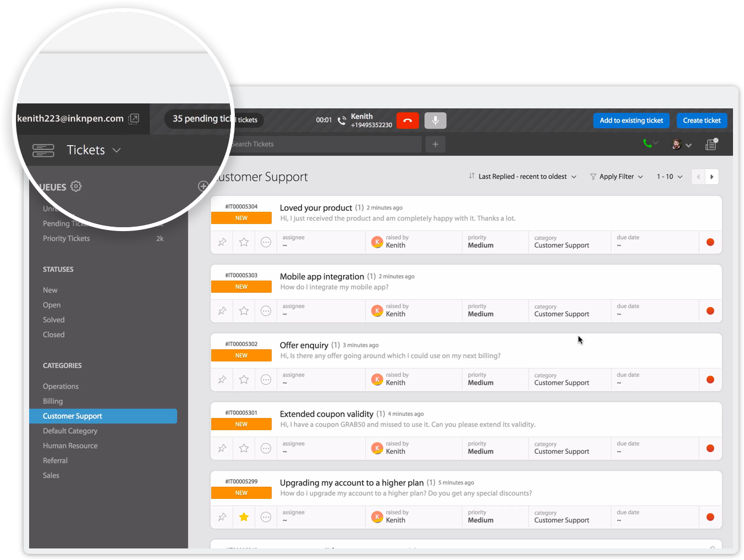Click the Add to existing ticket button
The image size is (744, 560).
[x=631, y=120]
